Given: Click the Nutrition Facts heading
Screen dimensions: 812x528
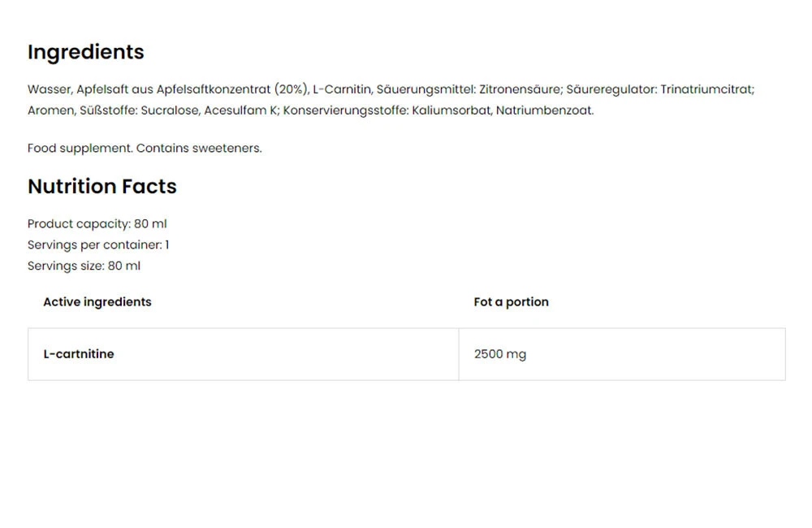Looking at the screenshot, I should pyautogui.click(x=101, y=187).
